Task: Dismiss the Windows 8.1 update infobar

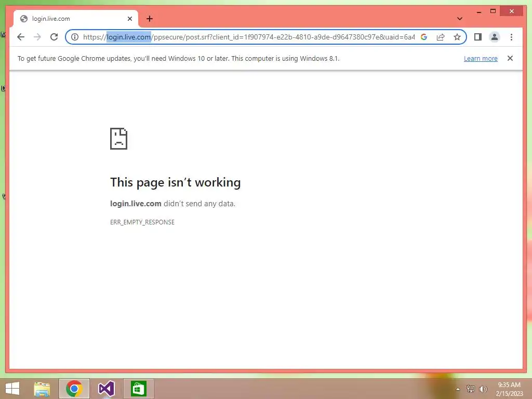Action: point(510,58)
